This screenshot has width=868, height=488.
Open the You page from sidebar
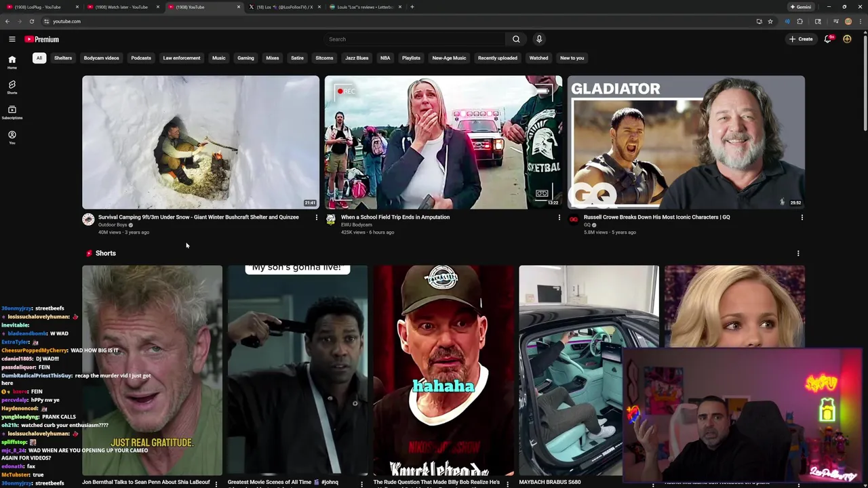(12, 138)
